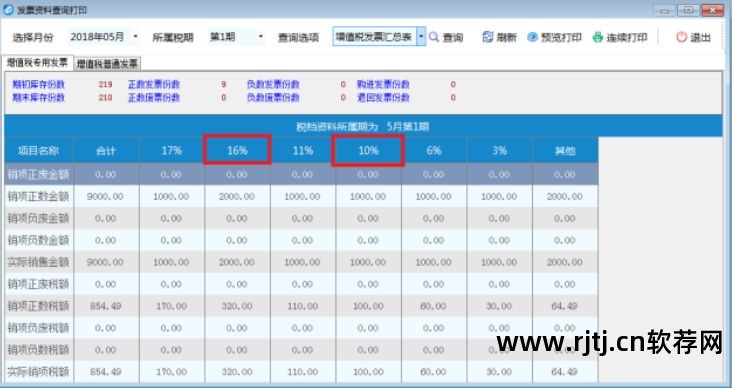The height and width of the screenshot is (388, 732).
Task: Select the 项目名称 column header
Action: [39, 151]
